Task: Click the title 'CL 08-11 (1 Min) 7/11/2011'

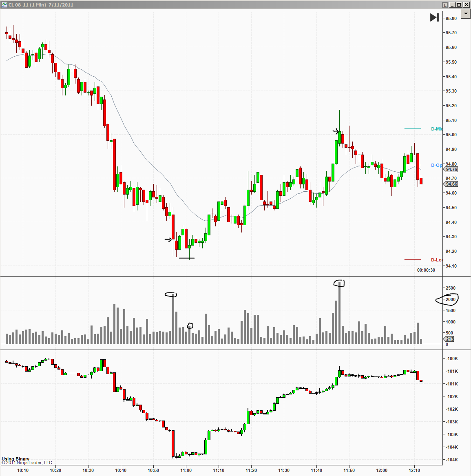Action: click(x=41, y=5)
